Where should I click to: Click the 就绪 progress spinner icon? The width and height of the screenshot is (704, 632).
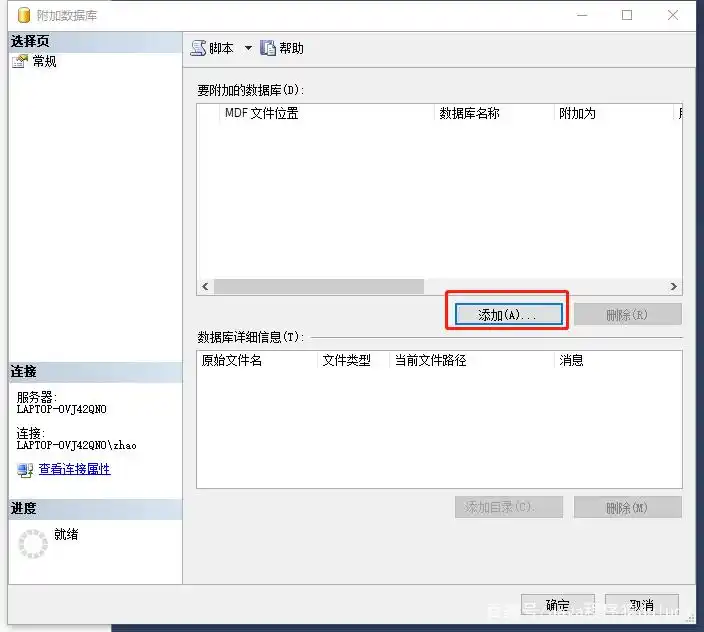pos(33,544)
